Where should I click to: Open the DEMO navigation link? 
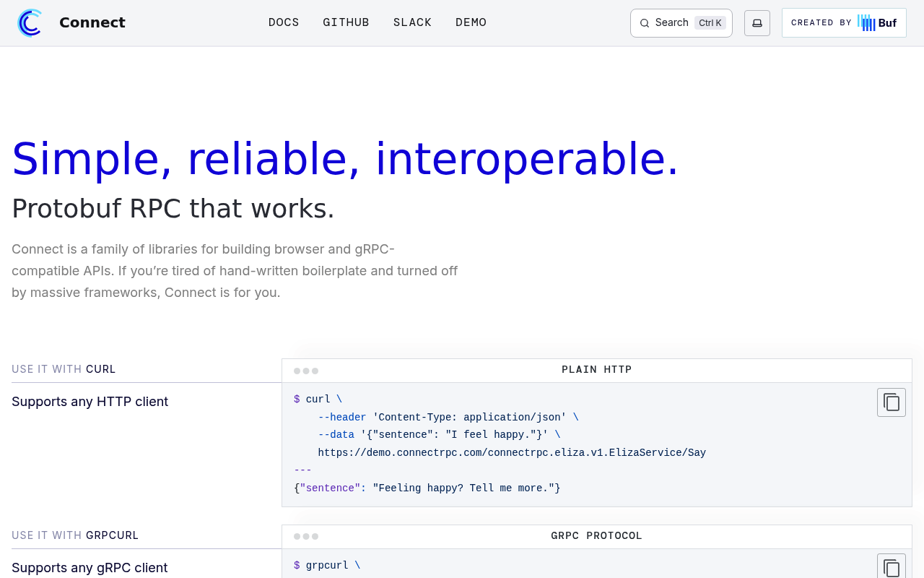[471, 22]
